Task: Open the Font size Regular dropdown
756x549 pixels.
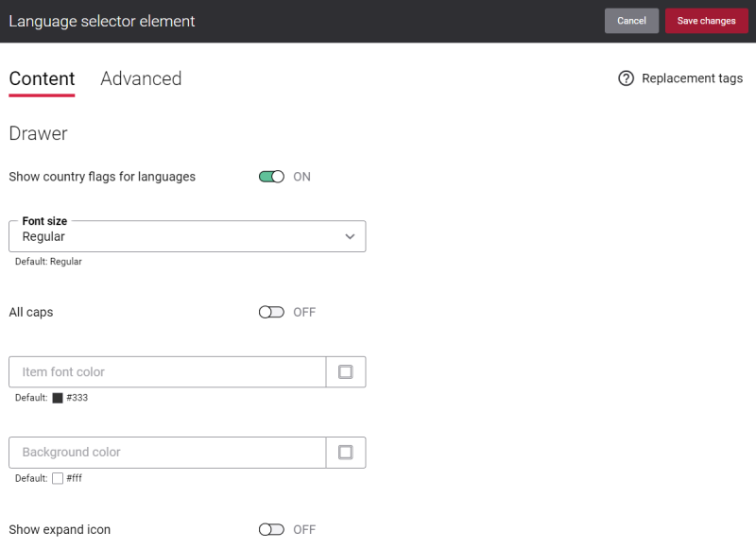Action: click(187, 236)
